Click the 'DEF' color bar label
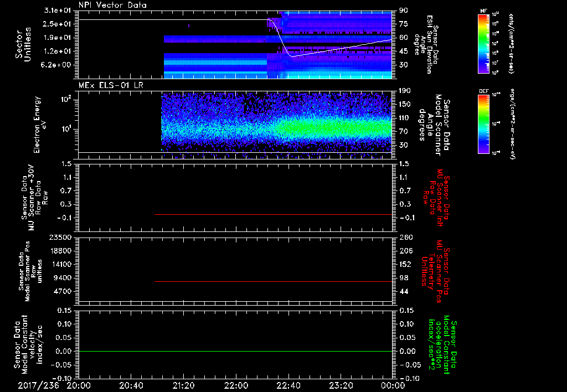The height and width of the screenshot is (392, 567). pos(483,91)
